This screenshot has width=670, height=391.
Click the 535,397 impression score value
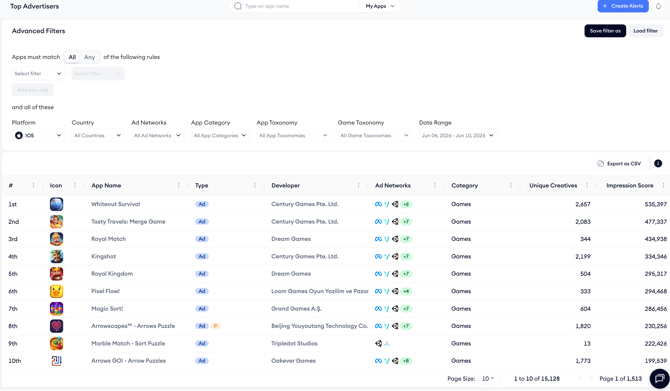coord(655,204)
